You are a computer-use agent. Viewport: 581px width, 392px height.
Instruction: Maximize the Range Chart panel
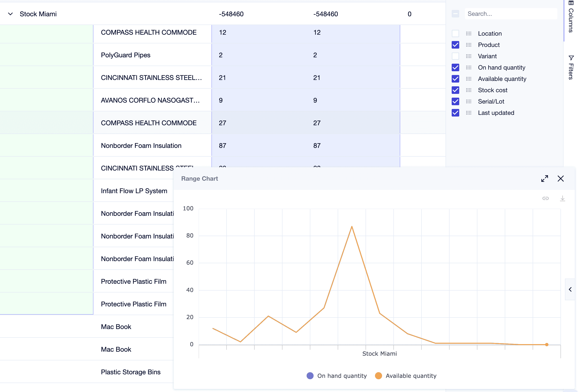click(544, 179)
